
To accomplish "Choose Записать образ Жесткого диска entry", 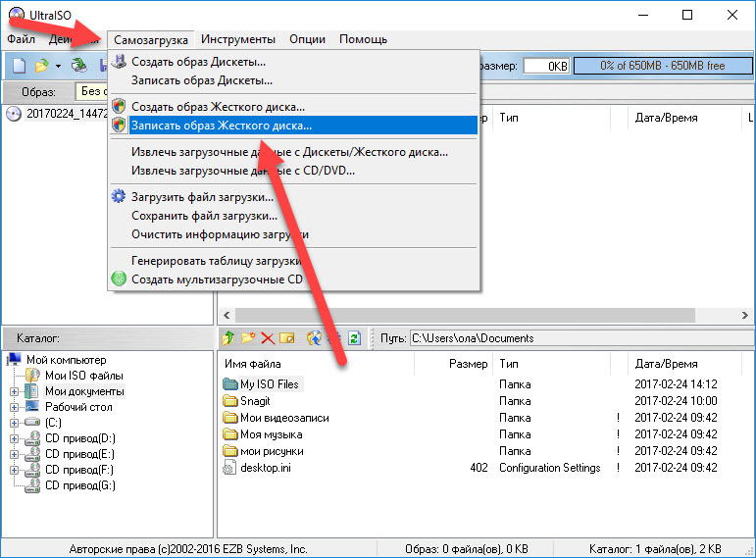I will tap(293, 126).
